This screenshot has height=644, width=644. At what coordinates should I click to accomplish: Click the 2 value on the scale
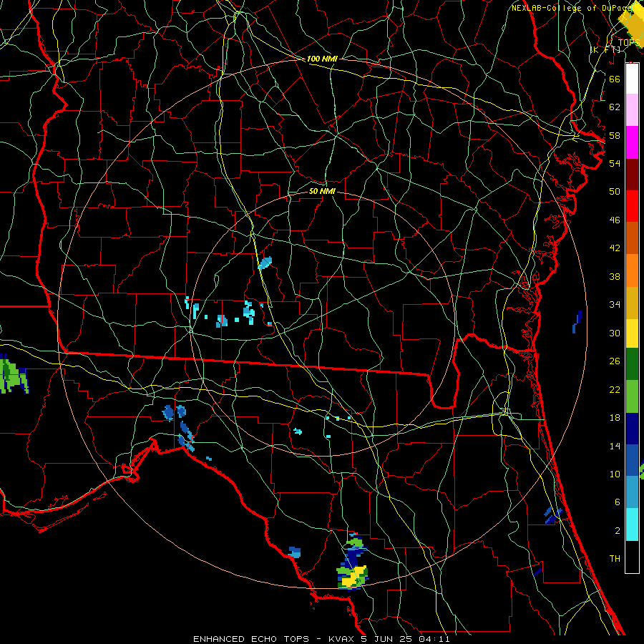617,531
